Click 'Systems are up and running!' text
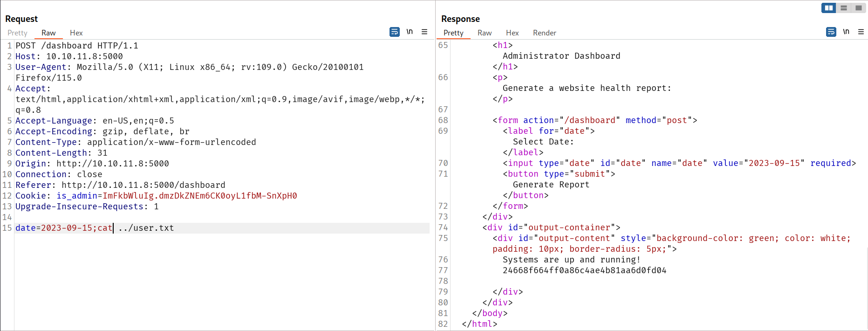This screenshot has width=868, height=331. [572, 260]
